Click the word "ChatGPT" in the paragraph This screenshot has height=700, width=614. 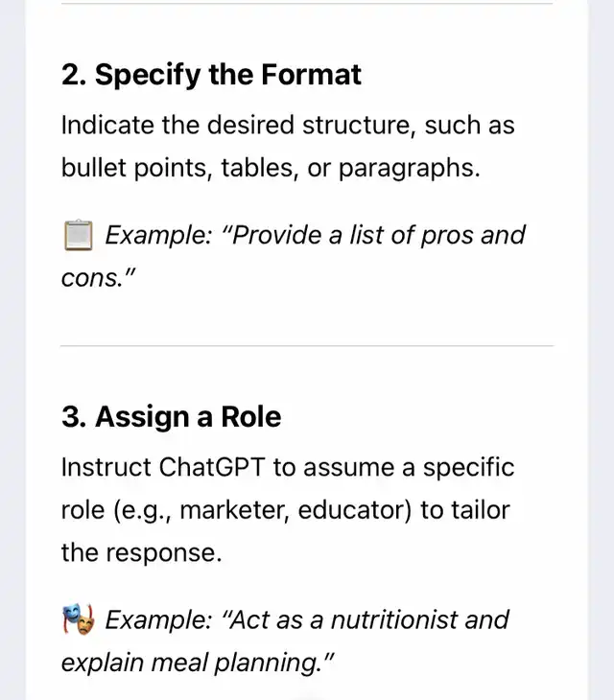tap(211, 467)
